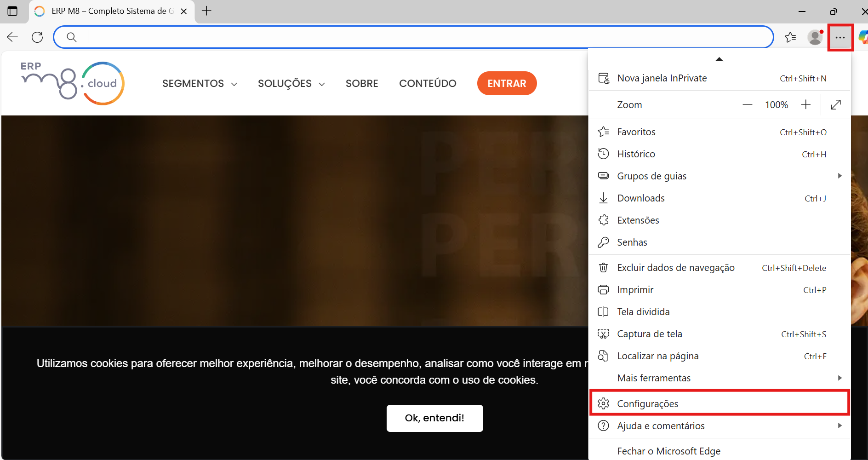868x460 pixels.
Task: Open the favorites star toolbar icon
Action: point(790,37)
